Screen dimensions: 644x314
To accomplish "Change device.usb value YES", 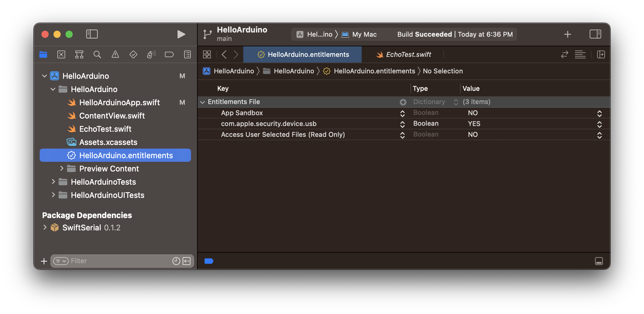I will pos(600,124).
